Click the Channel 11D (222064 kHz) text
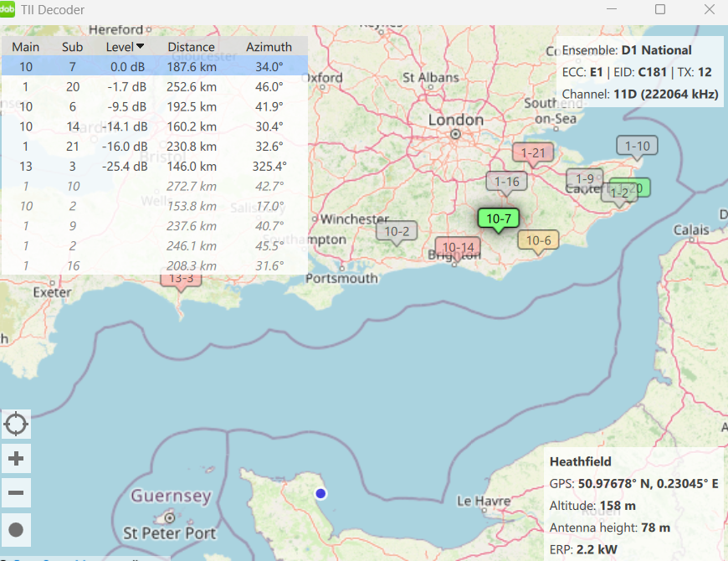 [x=640, y=95]
